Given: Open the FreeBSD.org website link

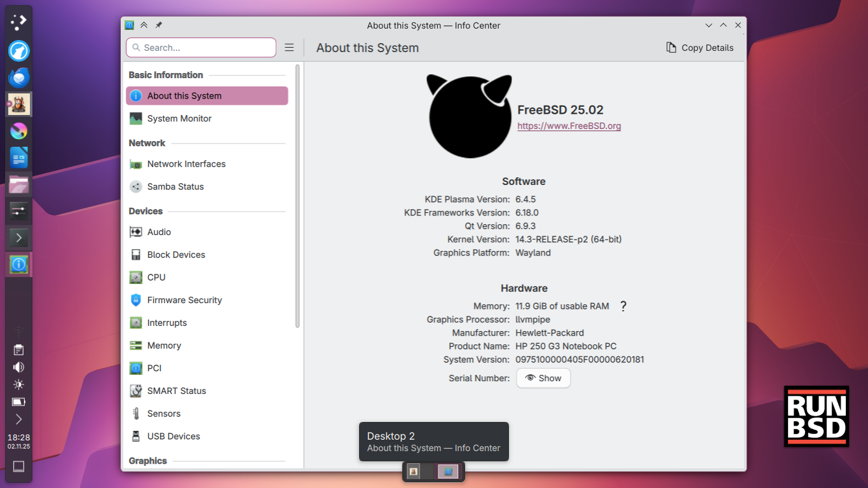Looking at the screenshot, I should 569,126.
